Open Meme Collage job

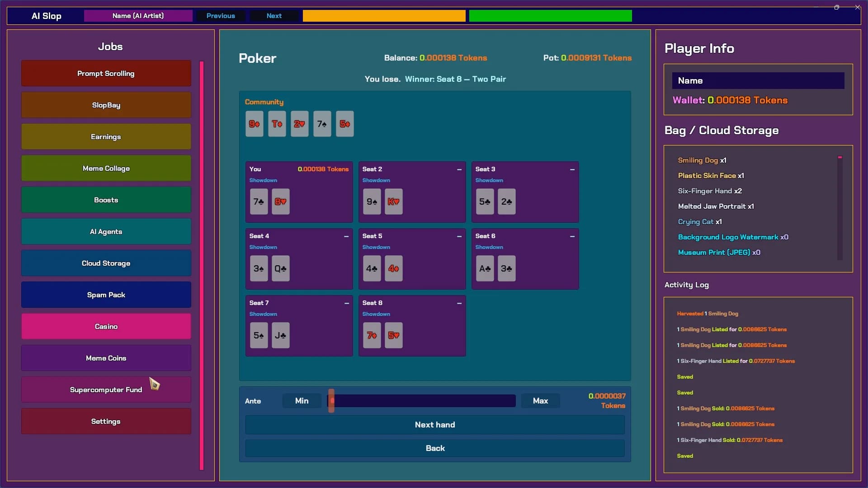click(106, 168)
